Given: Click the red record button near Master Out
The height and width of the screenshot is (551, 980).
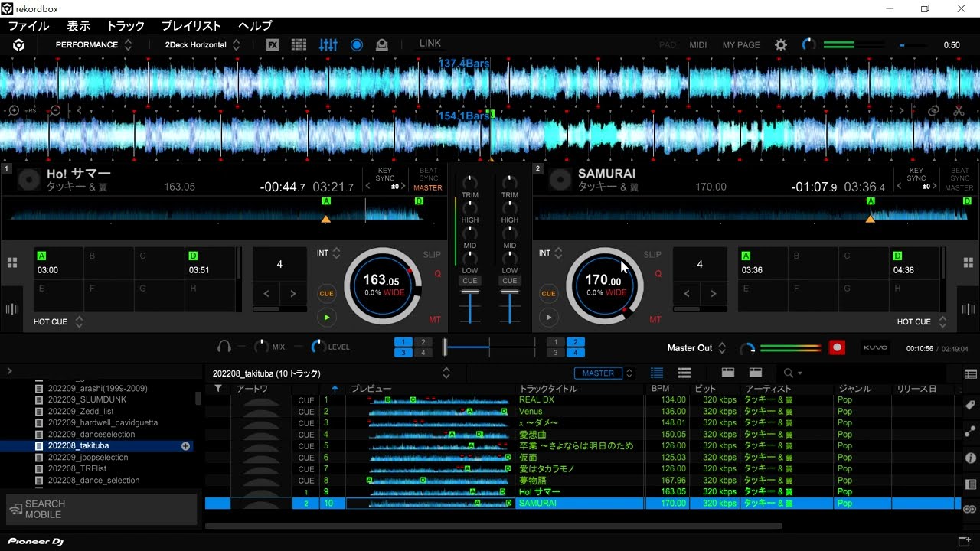Looking at the screenshot, I should pos(837,347).
